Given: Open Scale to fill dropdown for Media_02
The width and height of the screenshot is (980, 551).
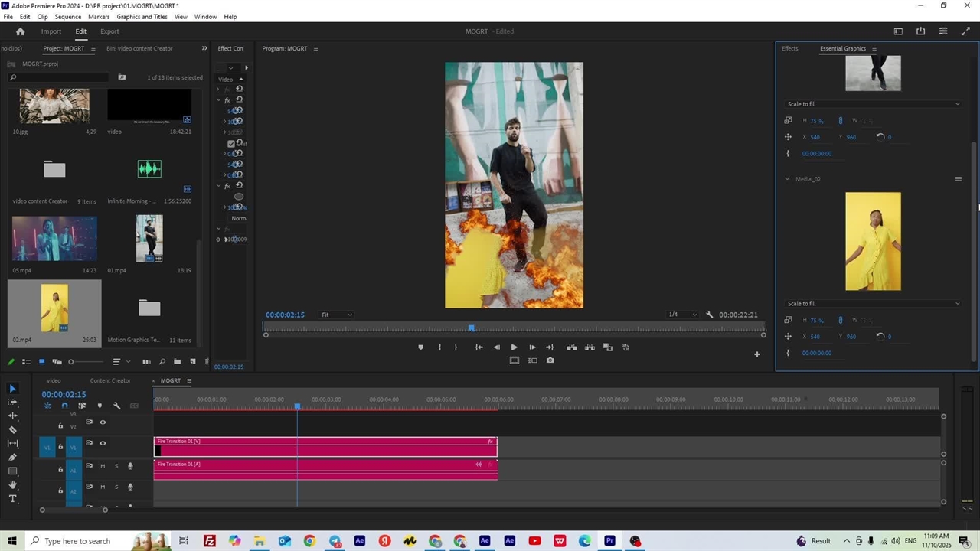Looking at the screenshot, I should coord(872,304).
